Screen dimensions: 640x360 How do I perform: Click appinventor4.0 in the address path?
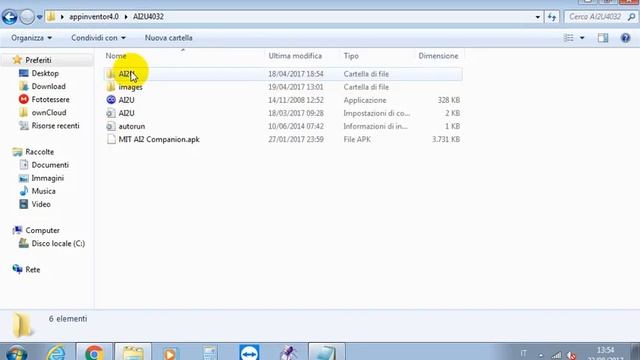tap(93, 17)
